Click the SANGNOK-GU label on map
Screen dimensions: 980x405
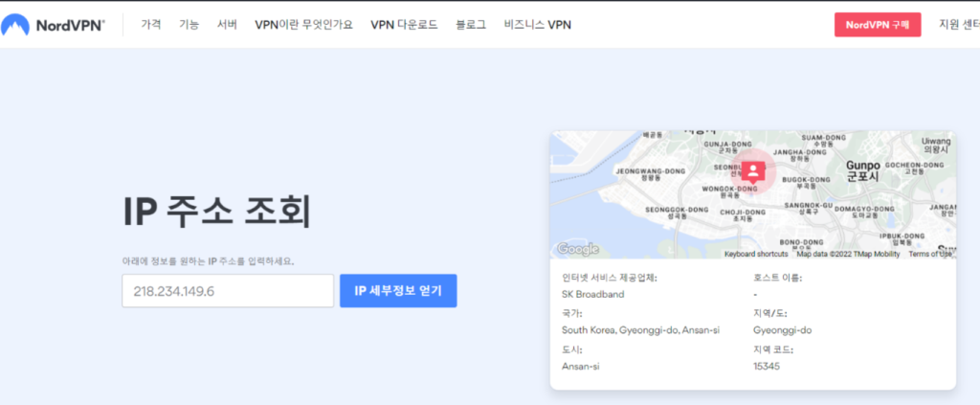(809, 208)
